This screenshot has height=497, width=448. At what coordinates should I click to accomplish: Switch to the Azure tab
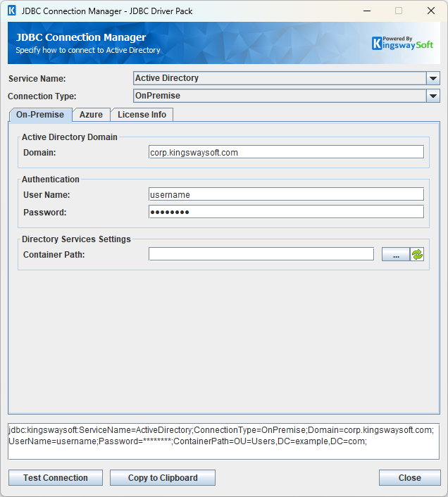point(91,115)
